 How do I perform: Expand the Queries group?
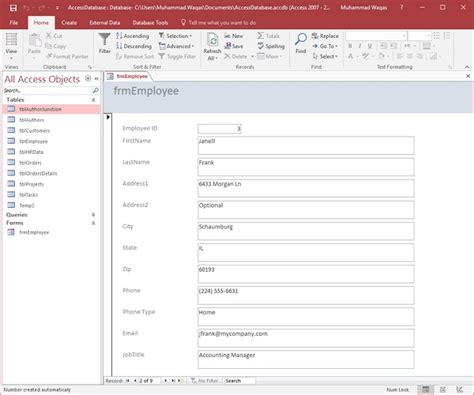tap(93, 215)
